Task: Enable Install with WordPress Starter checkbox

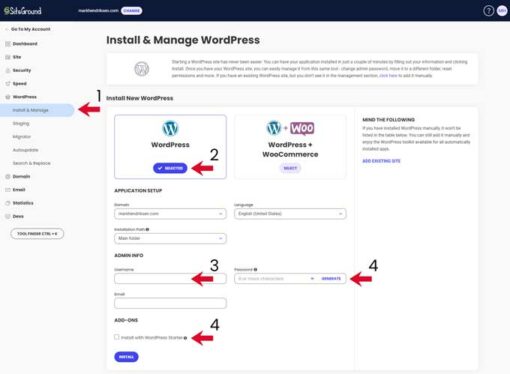Action: click(x=117, y=337)
